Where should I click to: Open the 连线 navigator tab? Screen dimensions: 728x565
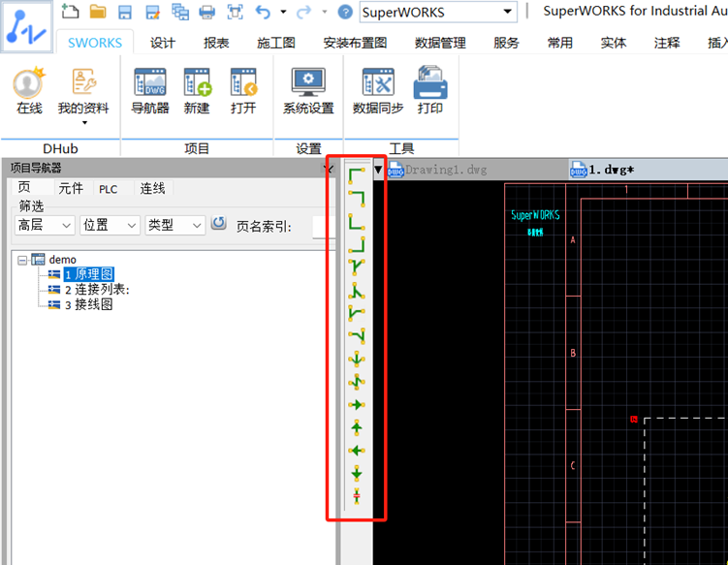point(153,188)
